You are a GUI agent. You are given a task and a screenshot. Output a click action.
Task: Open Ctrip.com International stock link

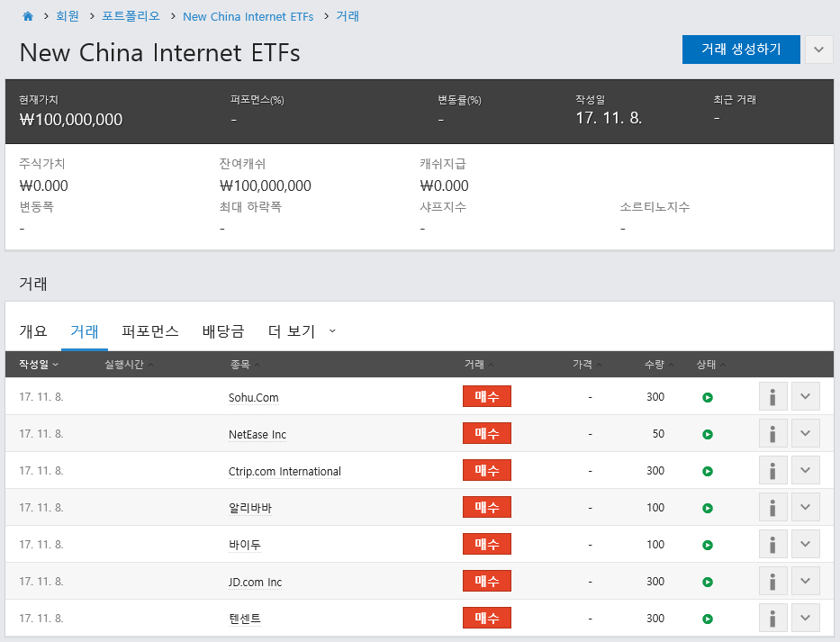[285, 472]
